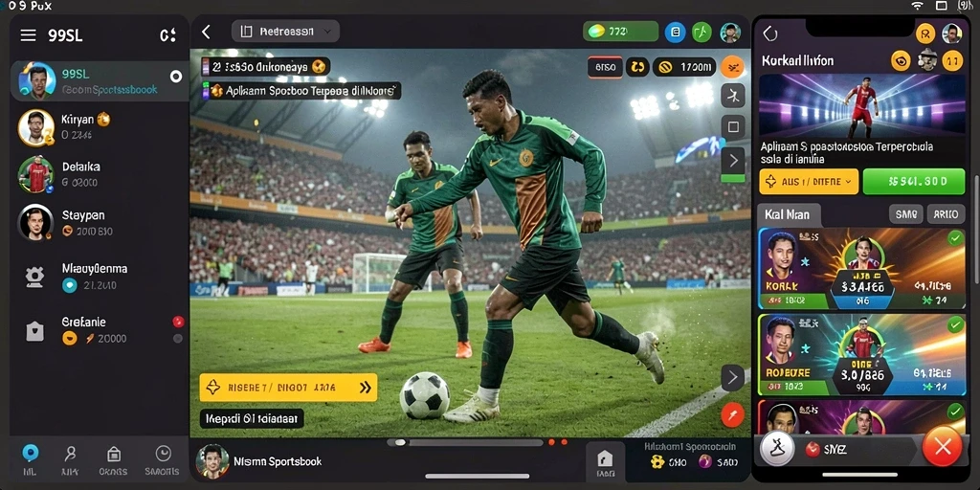Click the SIYIZ label in the phone footer
This screenshot has width=980, height=490.
click(835, 449)
